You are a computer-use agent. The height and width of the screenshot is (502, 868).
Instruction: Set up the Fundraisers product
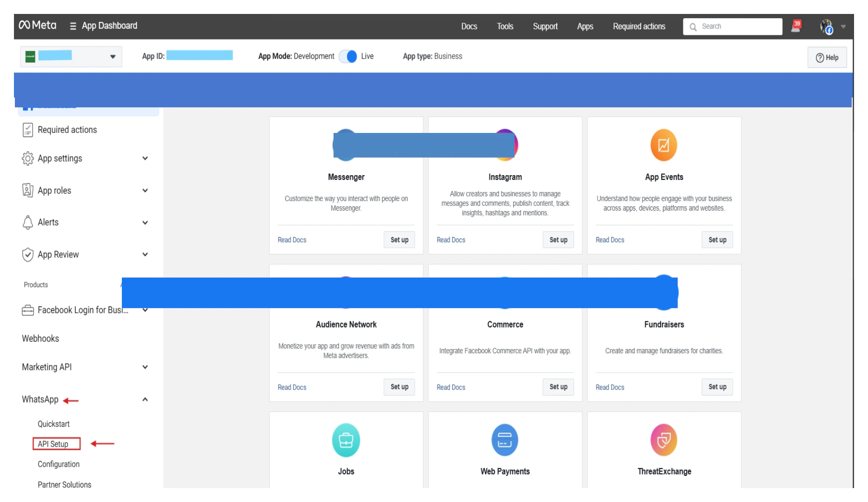point(717,387)
